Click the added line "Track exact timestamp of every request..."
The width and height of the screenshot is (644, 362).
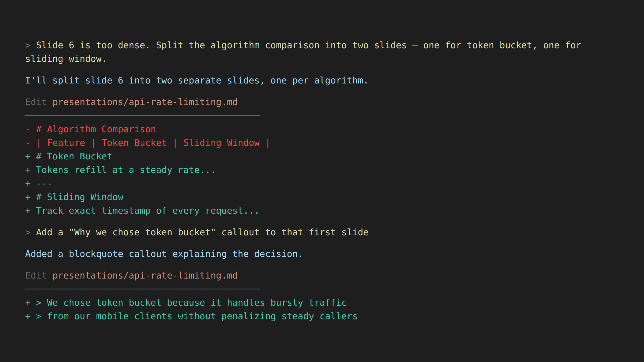pyautogui.click(x=147, y=211)
